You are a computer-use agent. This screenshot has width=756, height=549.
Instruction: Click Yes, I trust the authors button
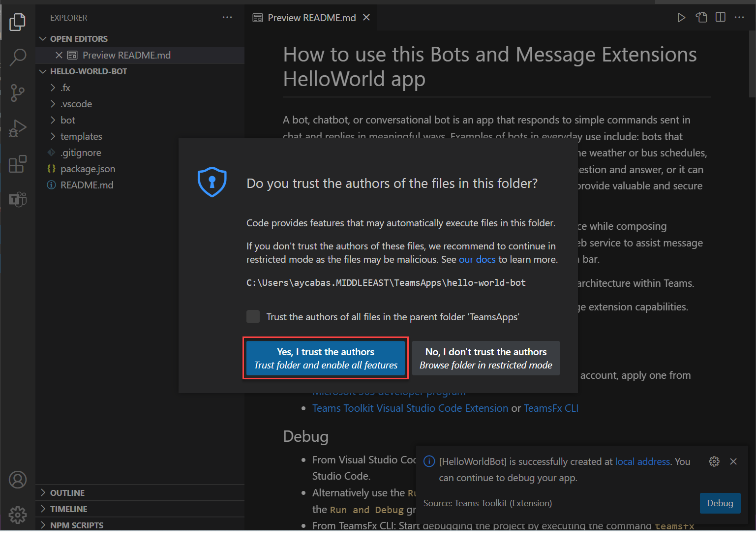[326, 358]
